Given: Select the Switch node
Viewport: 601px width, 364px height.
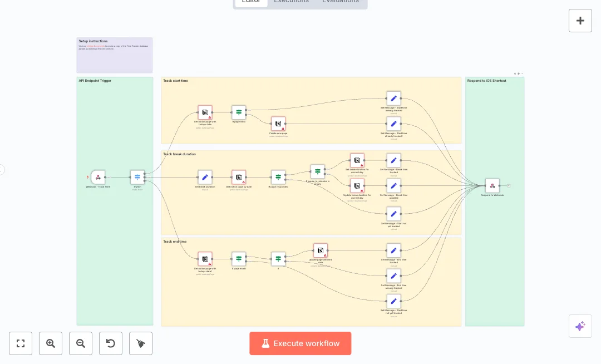Looking at the screenshot, I should (x=137, y=178).
